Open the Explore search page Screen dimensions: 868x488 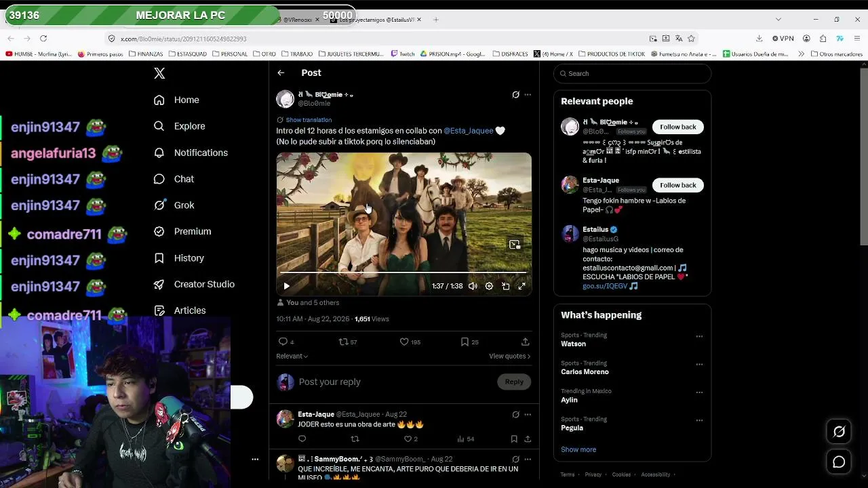[x=179, y=126]
